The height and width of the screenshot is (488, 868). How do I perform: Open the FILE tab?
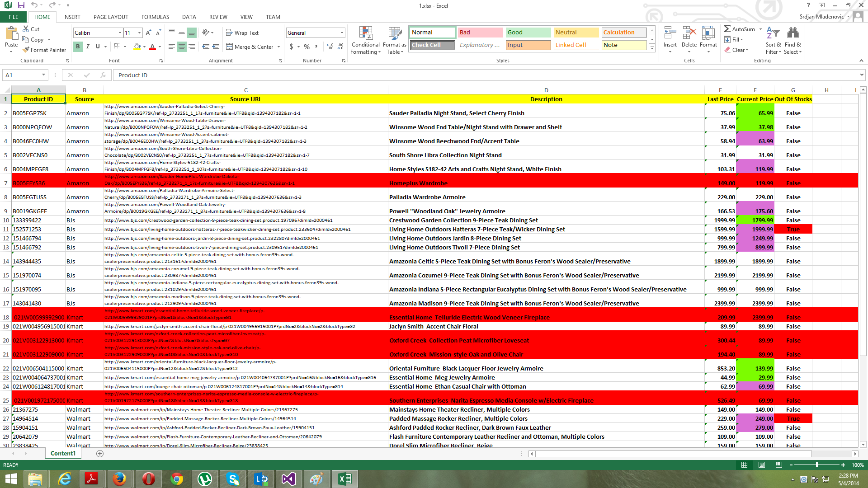coord(14,17)
